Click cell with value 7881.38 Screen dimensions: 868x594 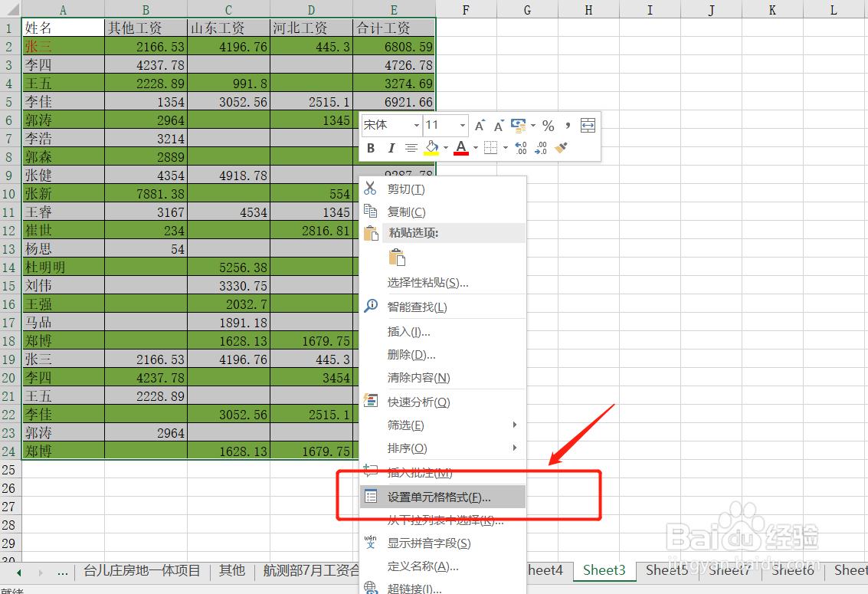point(146,194)
